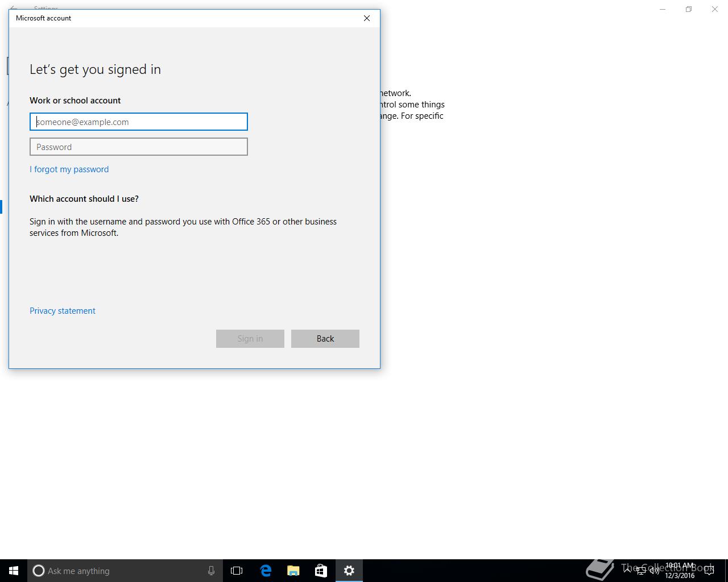Open the Privacy statement link
The image size is (728, 582).
tap(63, 311)
